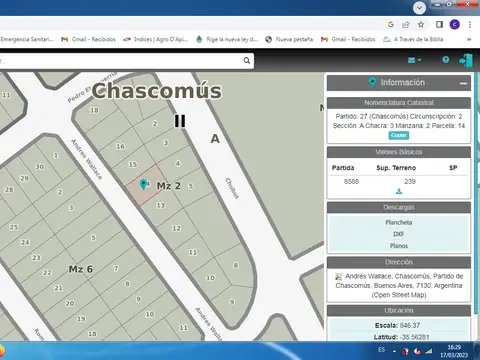
Task: Click parcel 16 on Mz 2
Action: (x=120, y=146)
